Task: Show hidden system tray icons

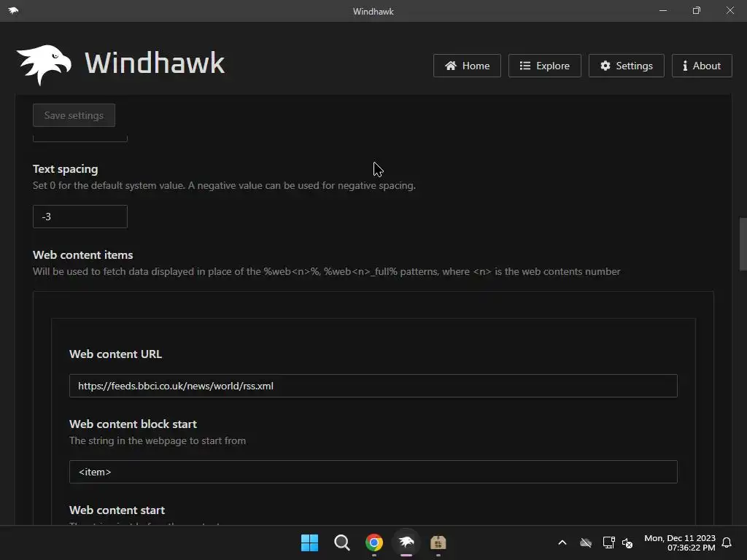Action: (562, 542)
